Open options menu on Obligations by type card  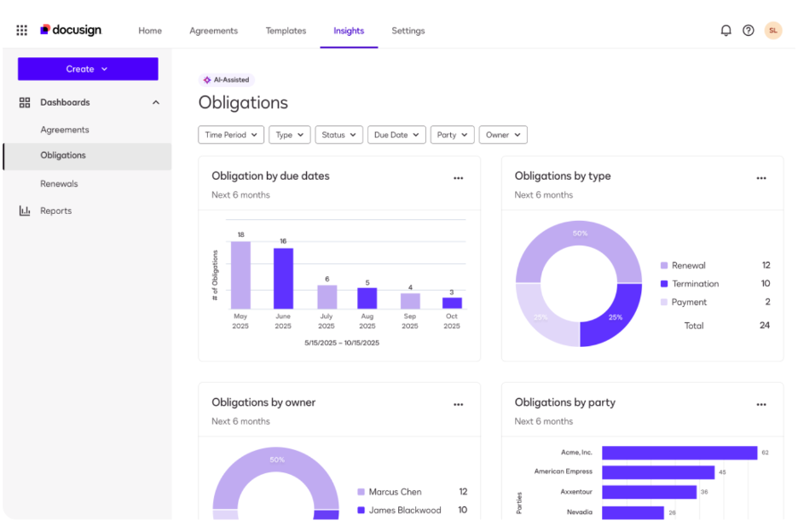[x=760, y=178]
